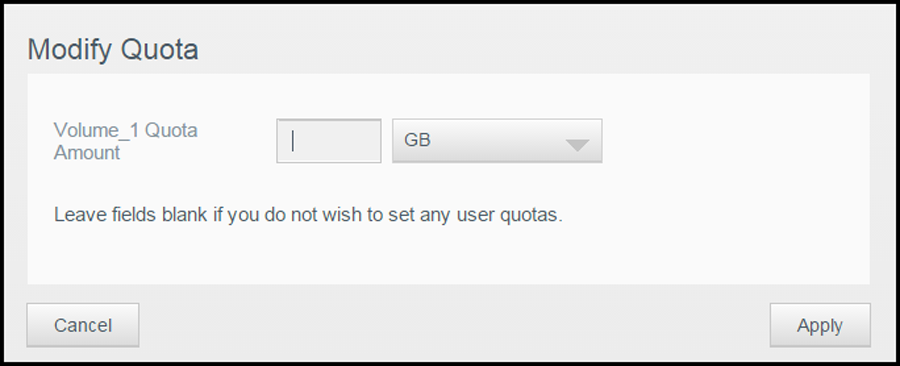This screenshot has width=900, height=366.
Task: Click the 'Leave fields blank' instruction text
Action: coord(308,215)
